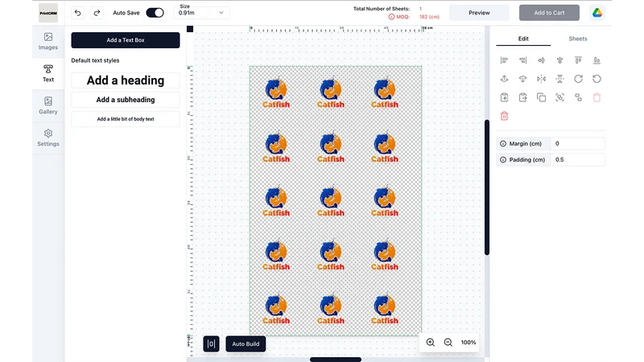
Task: Redo the last undone action
Action: [x=97, y=13]
